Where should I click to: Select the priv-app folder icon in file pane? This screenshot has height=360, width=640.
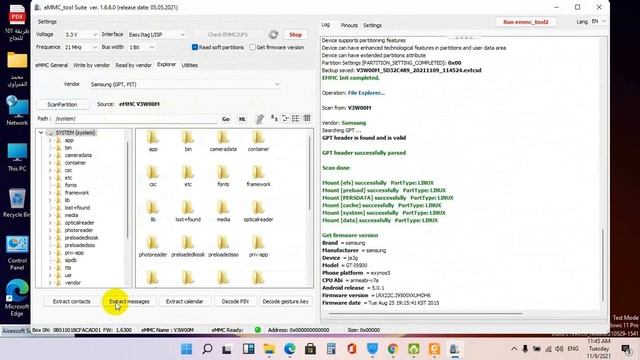coord(258,243)
